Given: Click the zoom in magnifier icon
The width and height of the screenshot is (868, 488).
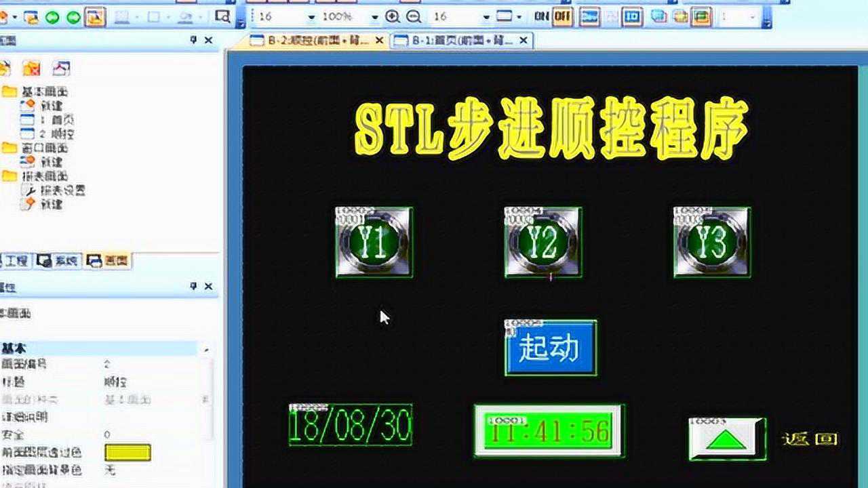Looking at the screenshot, I should (x=392, y=14).
